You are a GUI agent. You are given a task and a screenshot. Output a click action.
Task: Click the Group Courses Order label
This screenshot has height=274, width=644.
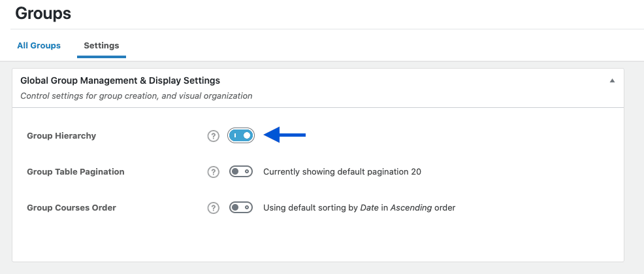[71, 208]
